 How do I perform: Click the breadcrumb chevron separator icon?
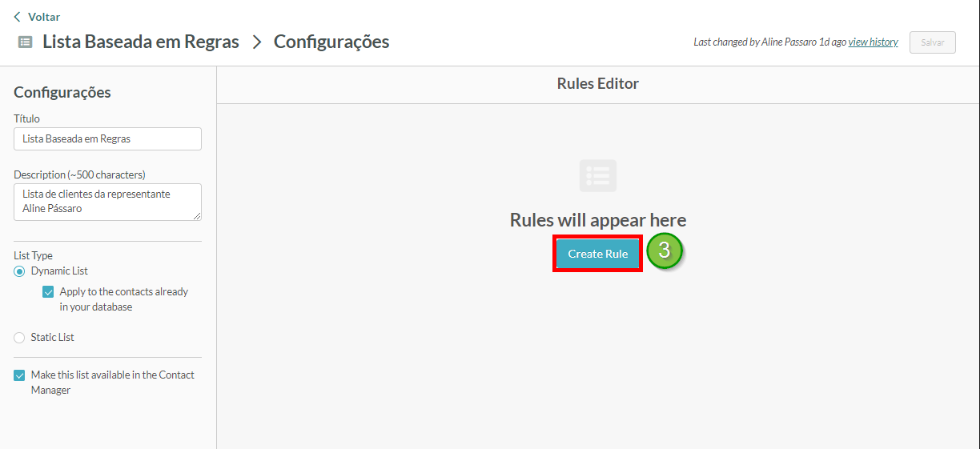click(257, 42)
